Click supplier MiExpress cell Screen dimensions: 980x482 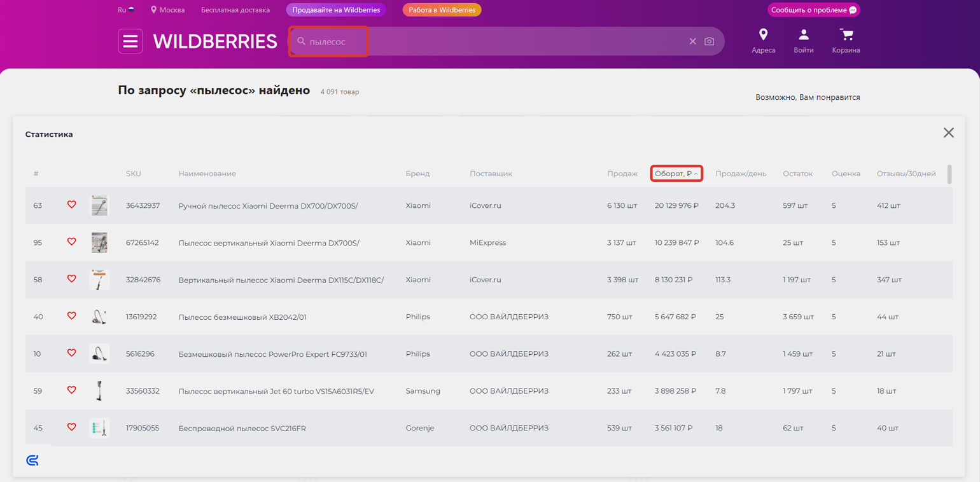pyautogui.click(x=488, y=242)
